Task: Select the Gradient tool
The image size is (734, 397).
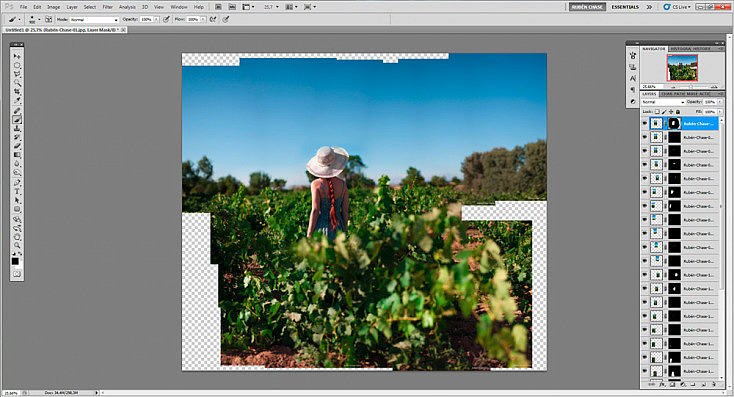Action: click(x=17, y=155)
